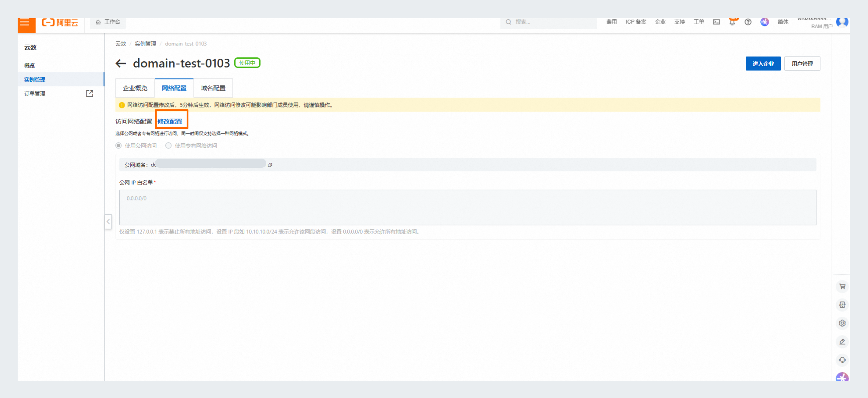868x398 pixels.
Task: Collapse the left sidebar with chevron
Action: tap(108, 221)
